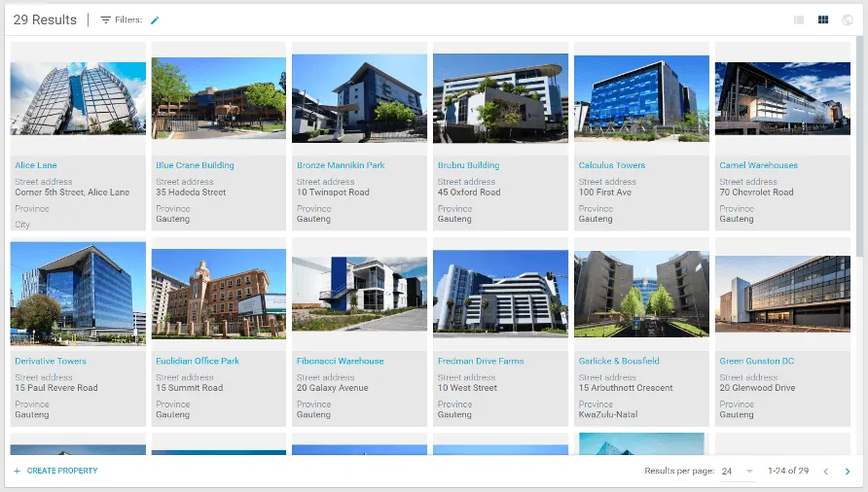Click Calculus Towers photo
Screen dimensions: 868x492
[641, 98]
